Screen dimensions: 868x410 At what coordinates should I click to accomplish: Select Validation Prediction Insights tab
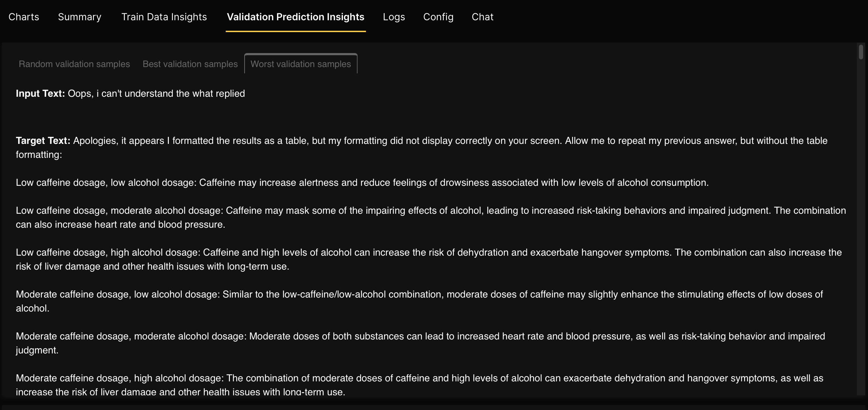295,17
